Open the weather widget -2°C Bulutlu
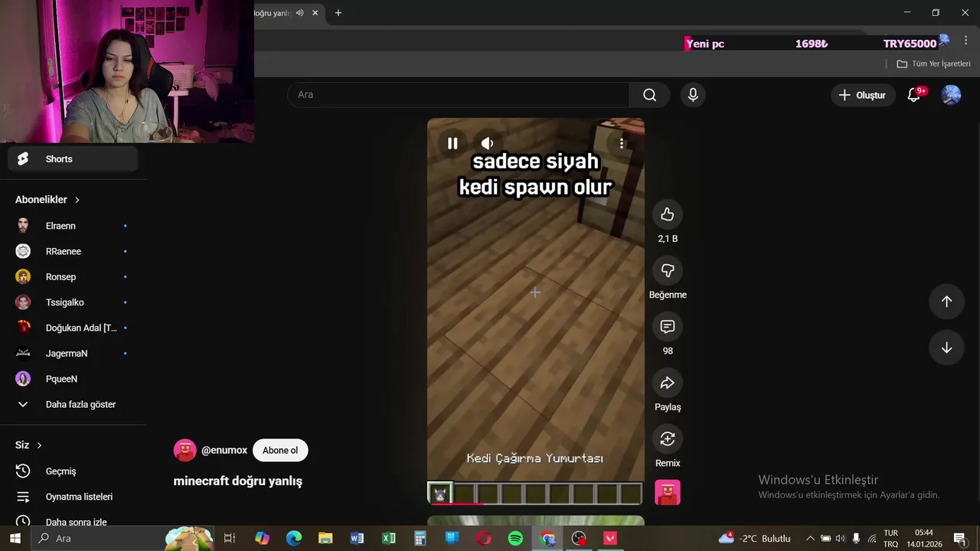The width and height of the screenshot is (980, 551). click(755, 538)
